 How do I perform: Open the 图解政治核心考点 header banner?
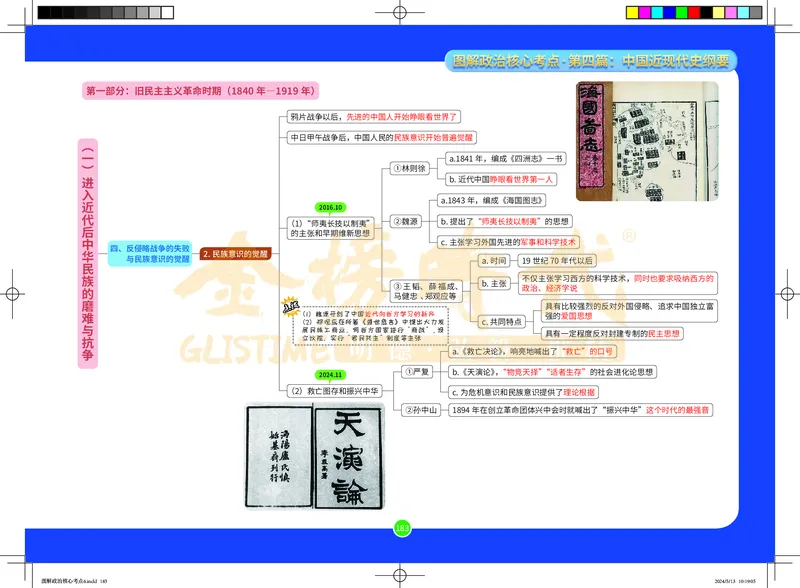click(588, 59)
